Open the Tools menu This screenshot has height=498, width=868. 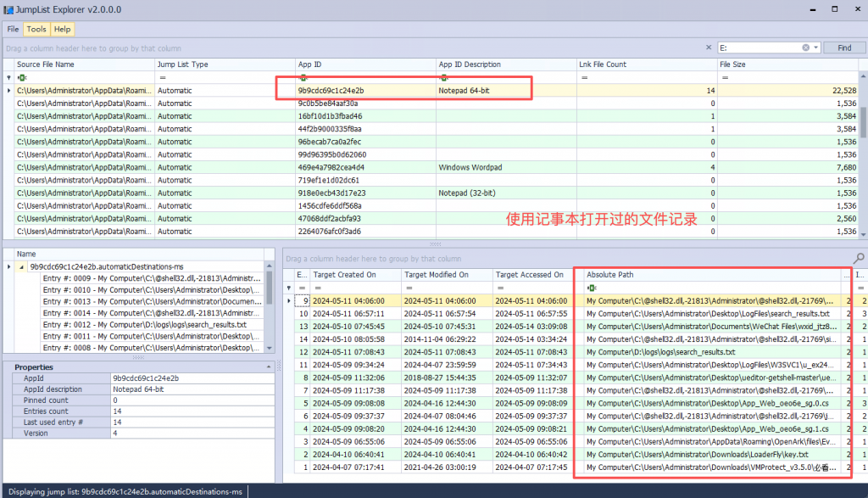(36, 29)
